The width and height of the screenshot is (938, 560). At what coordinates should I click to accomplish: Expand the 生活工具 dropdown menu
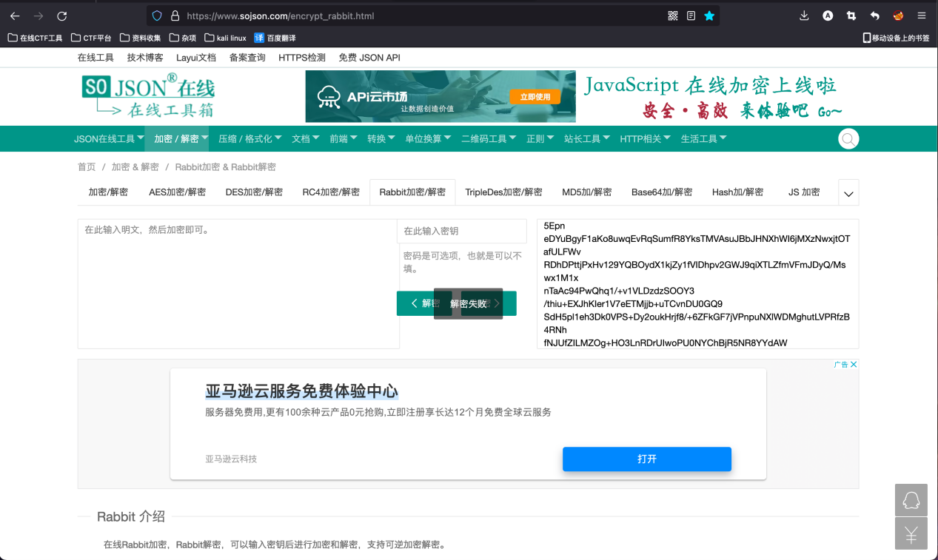point(704,139)
